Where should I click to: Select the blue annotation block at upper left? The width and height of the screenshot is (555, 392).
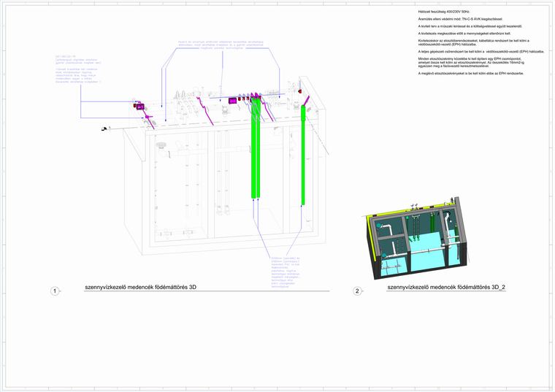point(78,69)
